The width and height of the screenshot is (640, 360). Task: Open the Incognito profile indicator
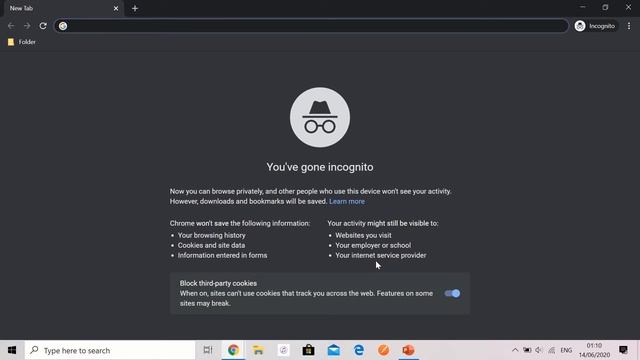click(596, 26)
